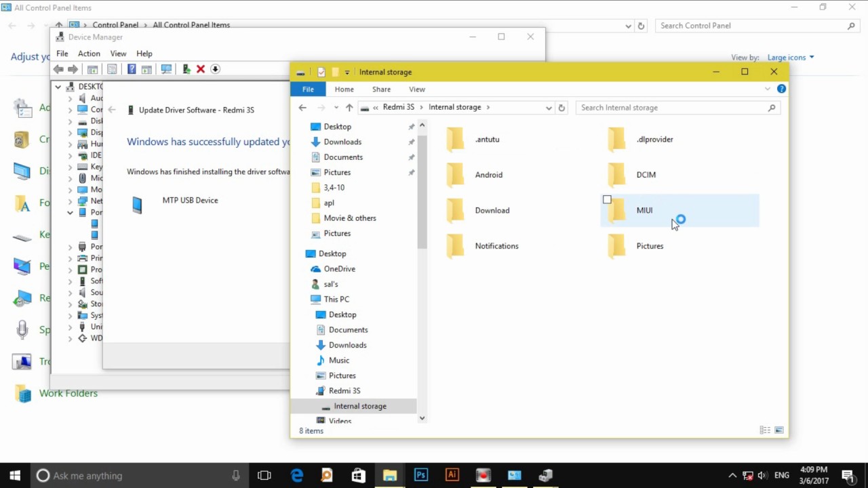This screenshot has height=488, width=868.
Task: Select Internal storage in the navigation pane
Action: (x=359, y=406)
